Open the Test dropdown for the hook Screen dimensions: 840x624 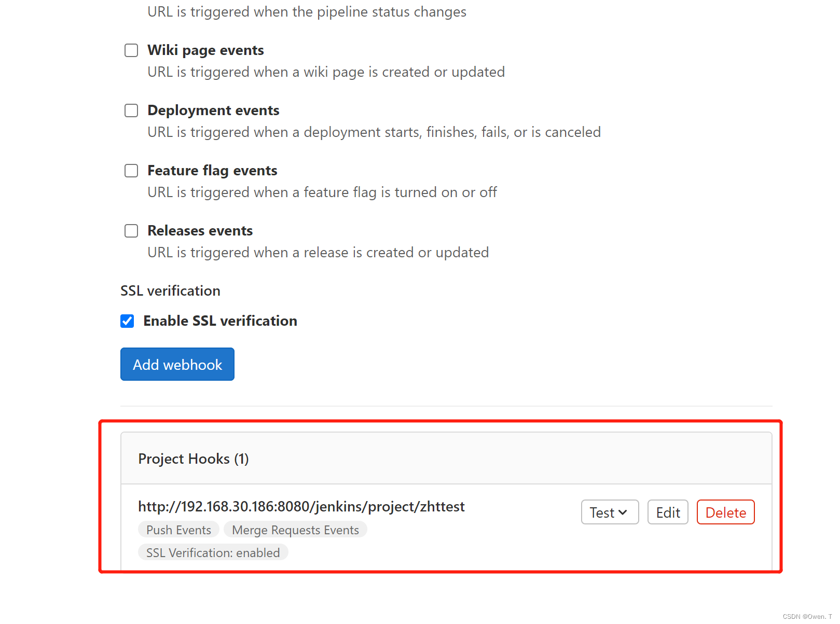610,512
